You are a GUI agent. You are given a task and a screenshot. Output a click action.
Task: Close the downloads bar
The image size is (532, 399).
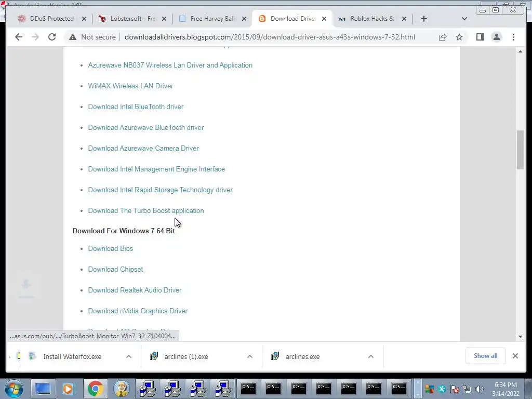tap(515, 356)
